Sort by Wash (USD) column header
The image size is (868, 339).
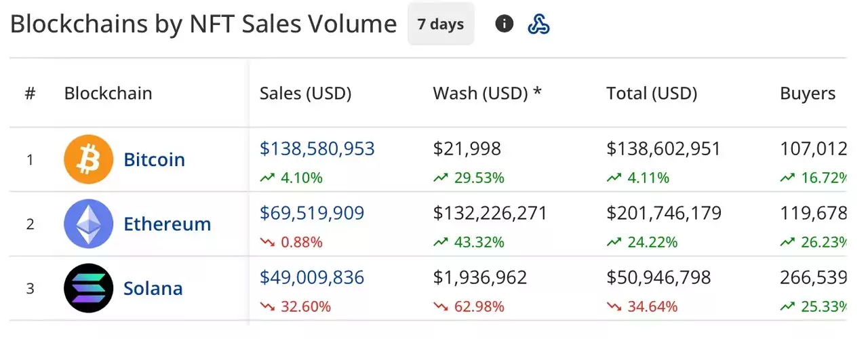[x=488, y=94]
